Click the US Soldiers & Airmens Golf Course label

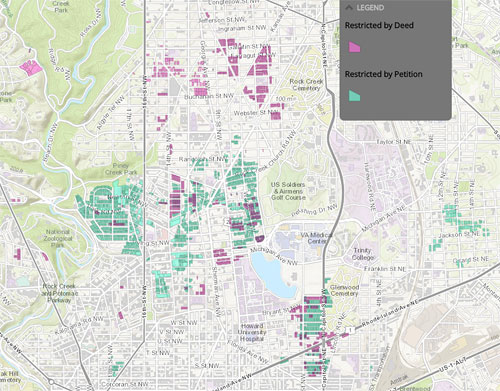(x=287, y=191)
